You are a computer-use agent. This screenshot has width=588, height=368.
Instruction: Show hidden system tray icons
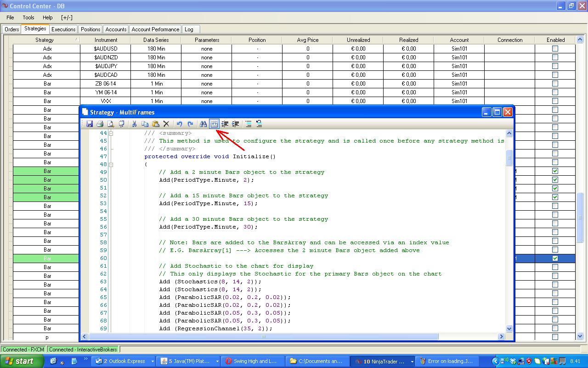coord(495,361)
